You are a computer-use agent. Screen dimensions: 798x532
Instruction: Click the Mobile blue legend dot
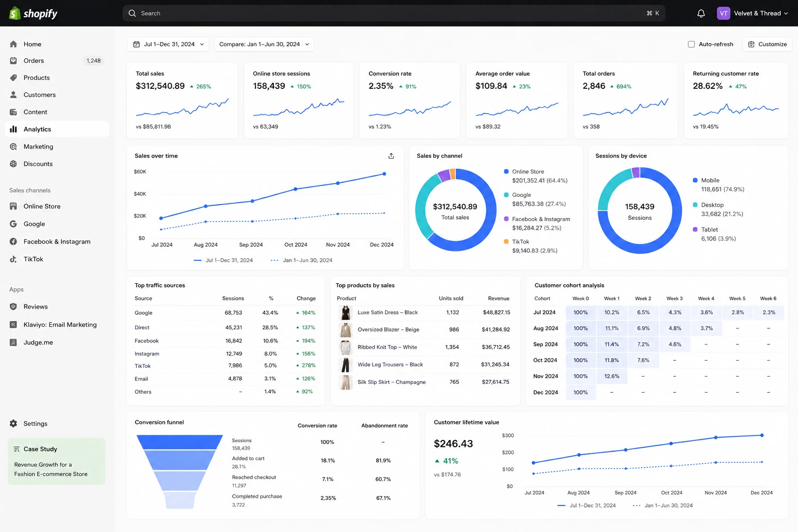click(x=695, y=180)
